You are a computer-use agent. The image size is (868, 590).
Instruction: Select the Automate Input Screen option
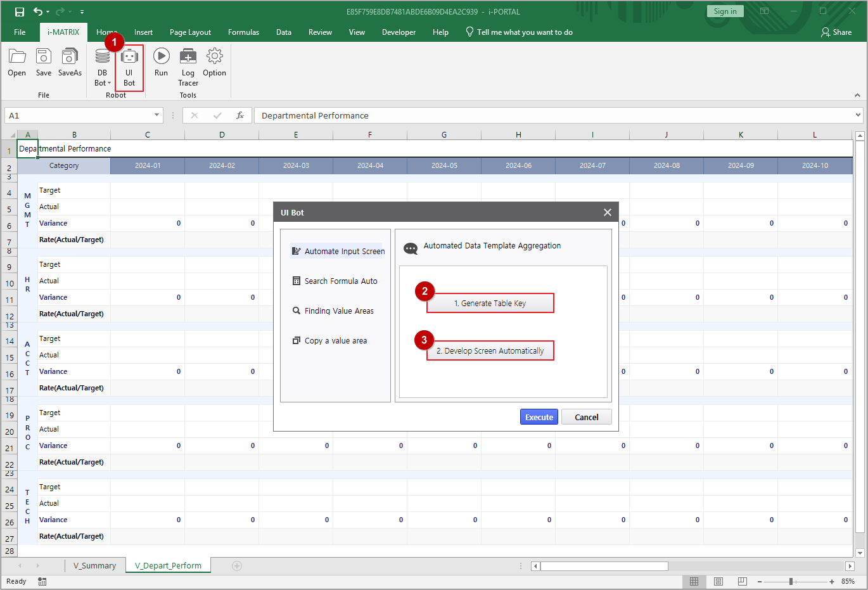pyautogui.click(x=342, y=251)
